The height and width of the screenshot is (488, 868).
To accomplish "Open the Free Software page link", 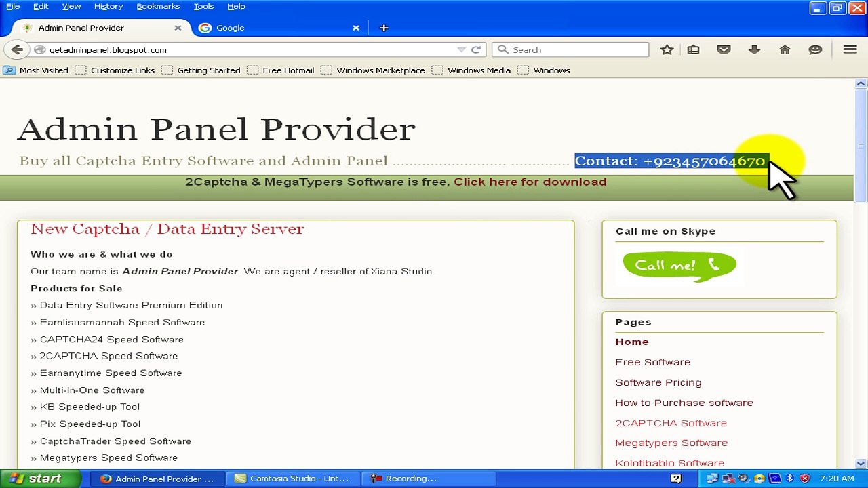I will (653, 362).
